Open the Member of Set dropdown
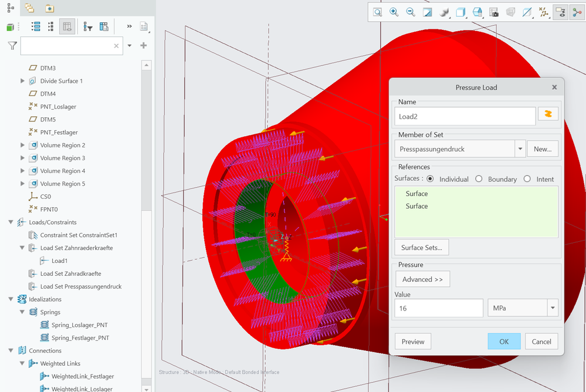This screenshot has width=586, height=392. pos(520,149)
